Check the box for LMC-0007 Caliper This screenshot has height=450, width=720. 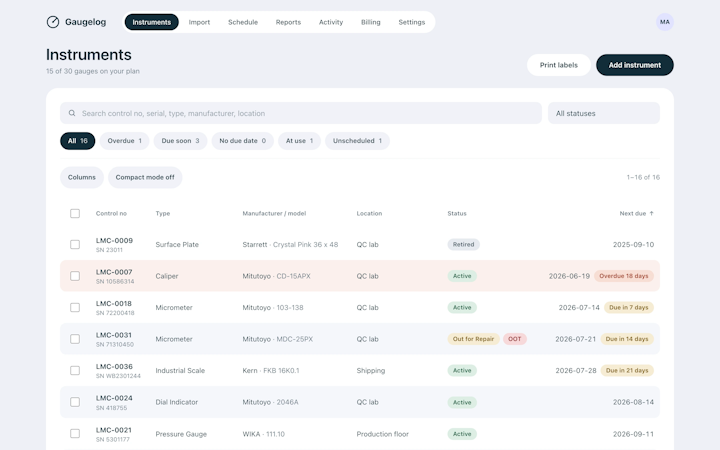[x=75, y=276]
